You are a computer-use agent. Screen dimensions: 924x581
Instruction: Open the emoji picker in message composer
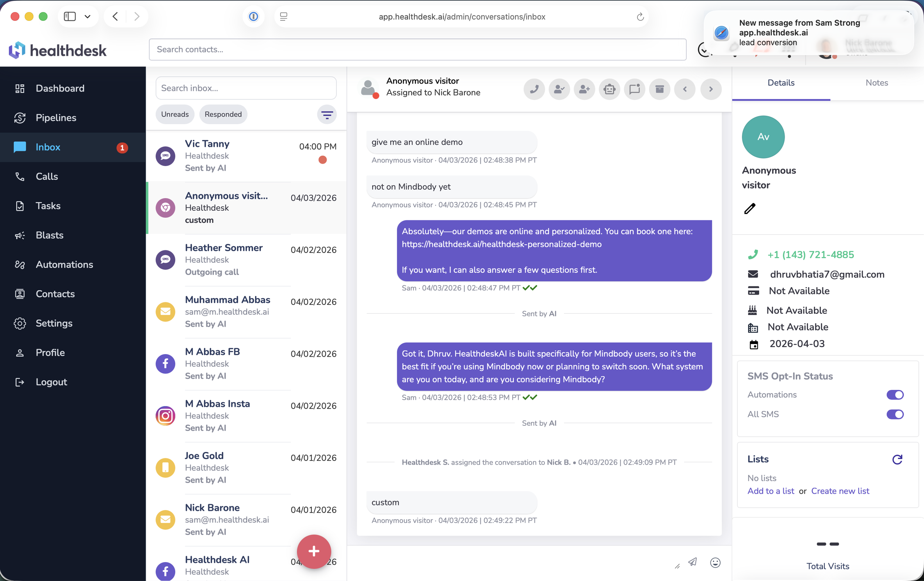tap(715, 562)
